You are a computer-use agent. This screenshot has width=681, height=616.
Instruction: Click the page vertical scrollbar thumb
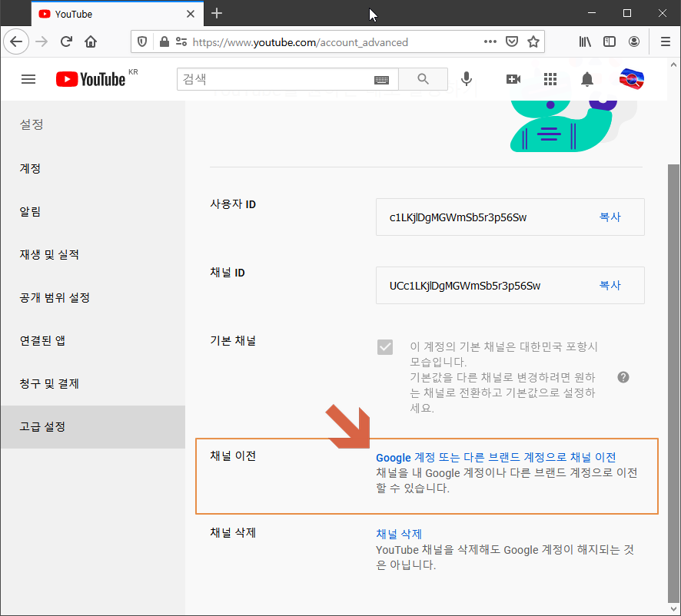(x=673, y=382)
